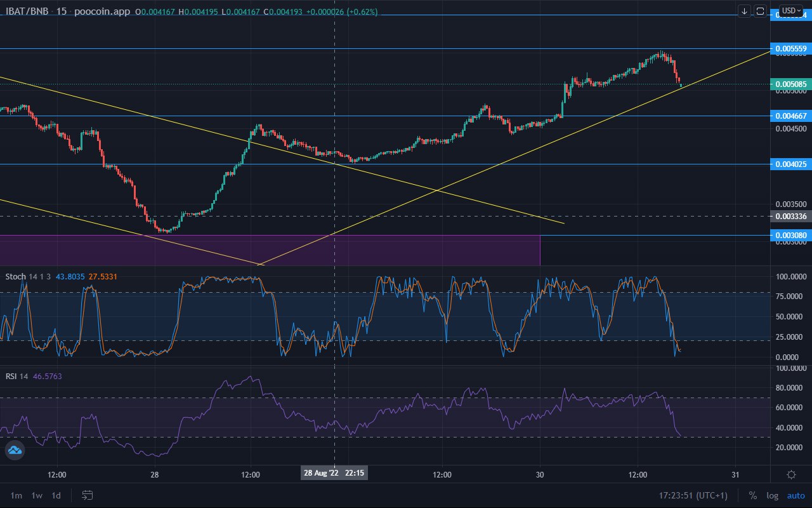Image resolution: width=812 pixels, height=508 pixels.
Task: Toggle auto scale mode
Action: [x=796, y=495]
